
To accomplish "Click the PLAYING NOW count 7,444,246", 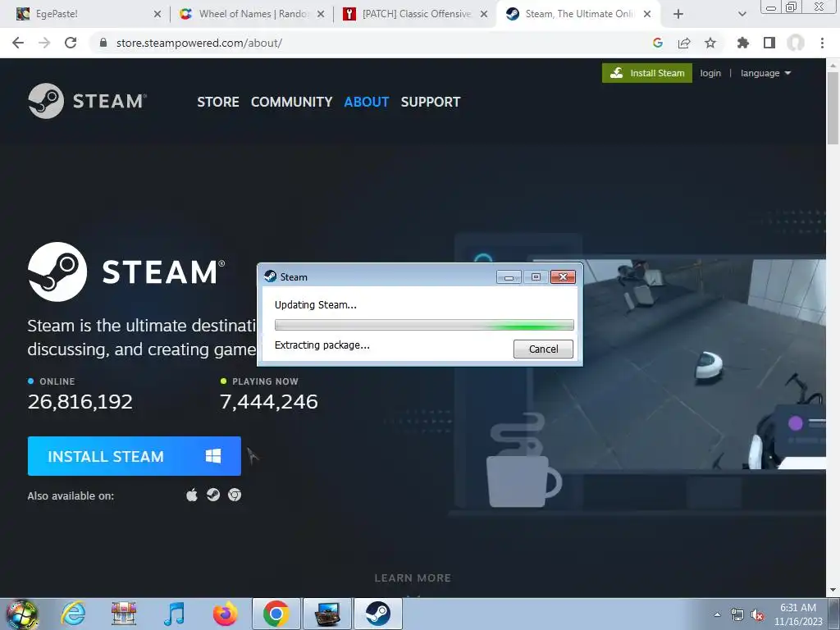I will tap(269, 401).
